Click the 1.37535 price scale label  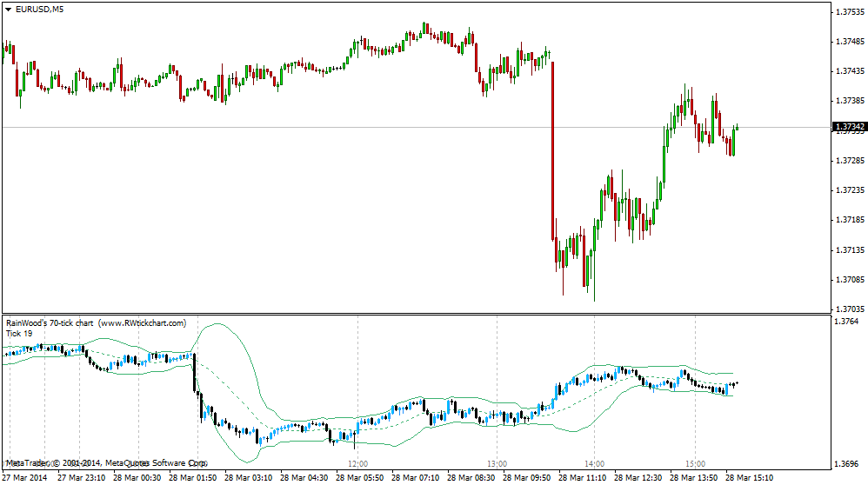pyautogui.click(x=848, y=12)
